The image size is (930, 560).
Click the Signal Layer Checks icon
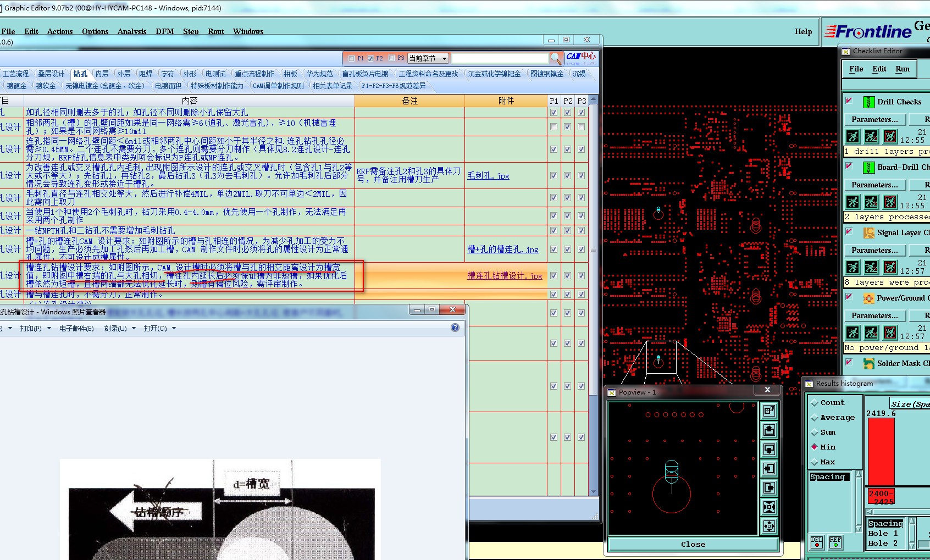[868, 232]
